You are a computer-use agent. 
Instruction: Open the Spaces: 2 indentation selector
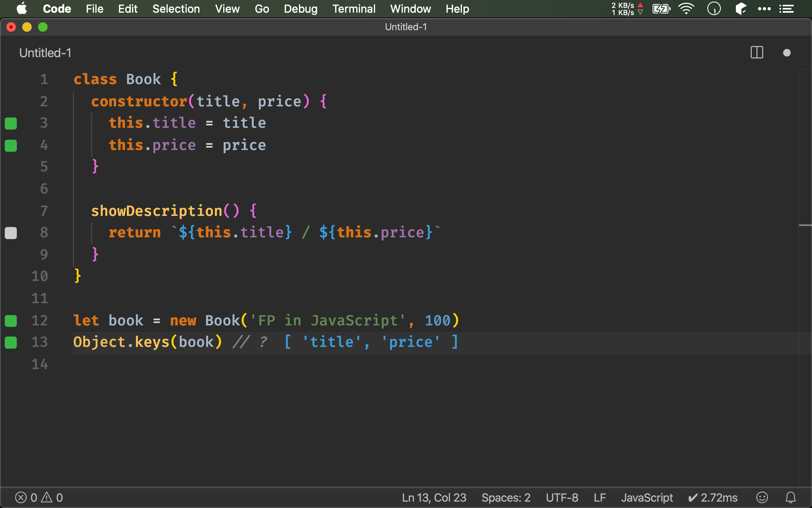point(506,497)
